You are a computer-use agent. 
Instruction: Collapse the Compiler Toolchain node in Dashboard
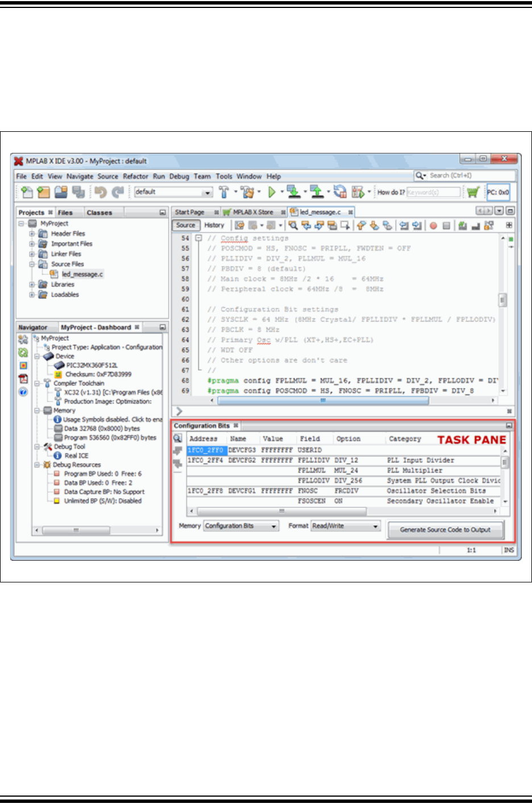pyautogui.click(x=36, y=384)
